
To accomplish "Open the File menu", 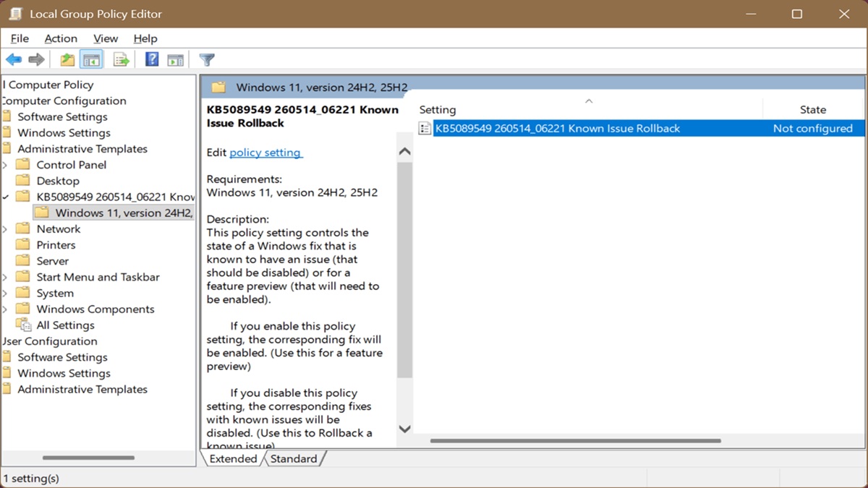I will tap(20, 38).
